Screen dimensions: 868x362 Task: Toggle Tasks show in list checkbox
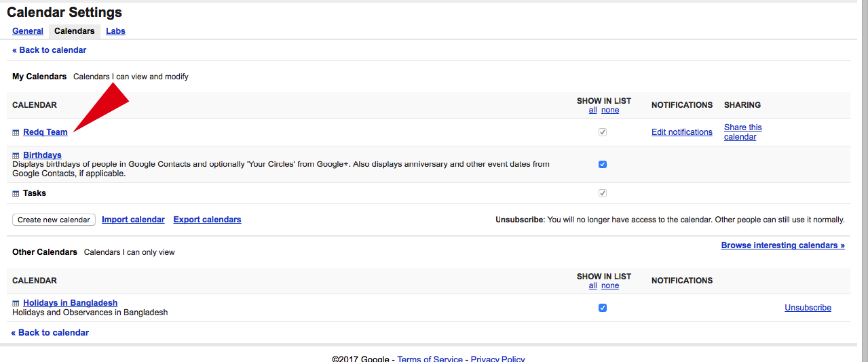[x=603, y=193]
